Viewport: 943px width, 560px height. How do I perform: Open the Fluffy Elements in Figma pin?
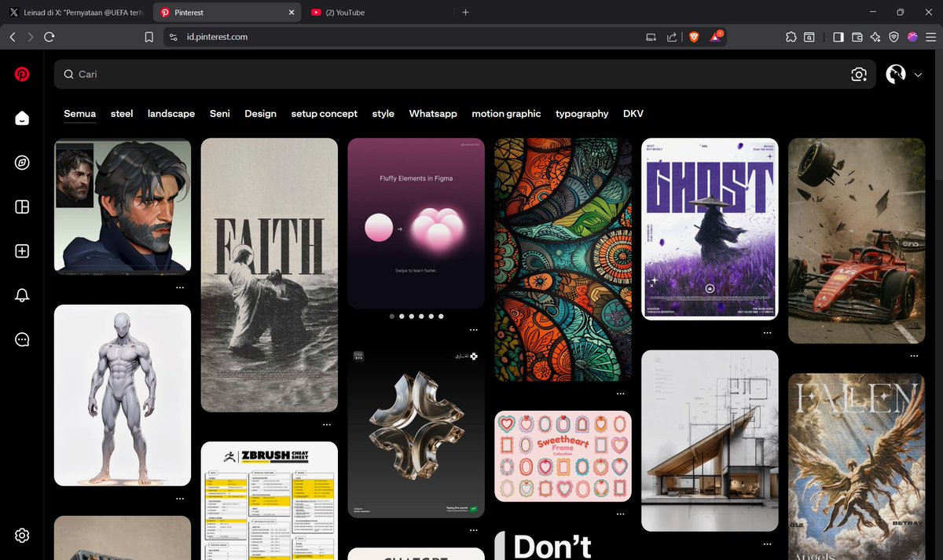[416, 224]
